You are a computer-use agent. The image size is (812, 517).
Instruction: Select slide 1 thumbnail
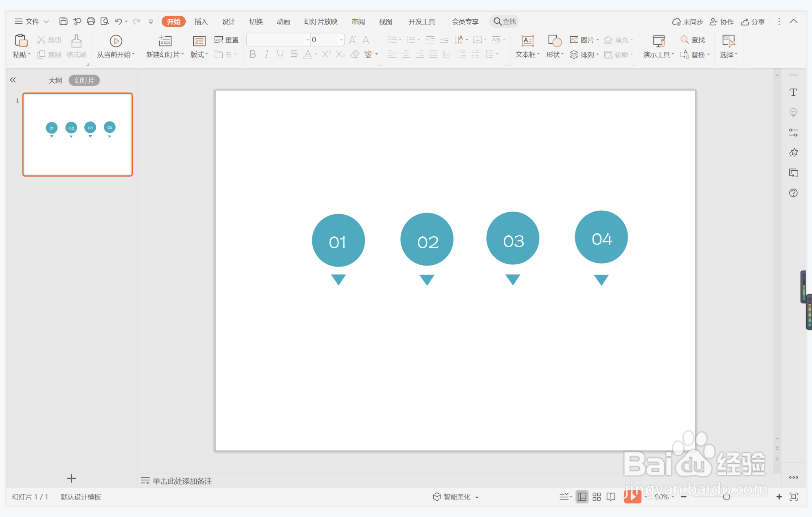[77, 134]
